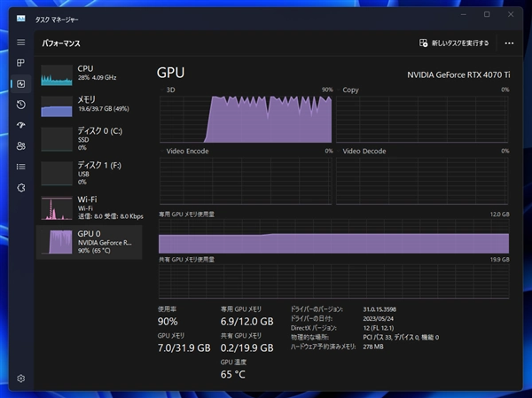This screenshot has width=532, height=398.
Task: Click the 278 MB reserved memory value
Action: click(x=373, y=347)
